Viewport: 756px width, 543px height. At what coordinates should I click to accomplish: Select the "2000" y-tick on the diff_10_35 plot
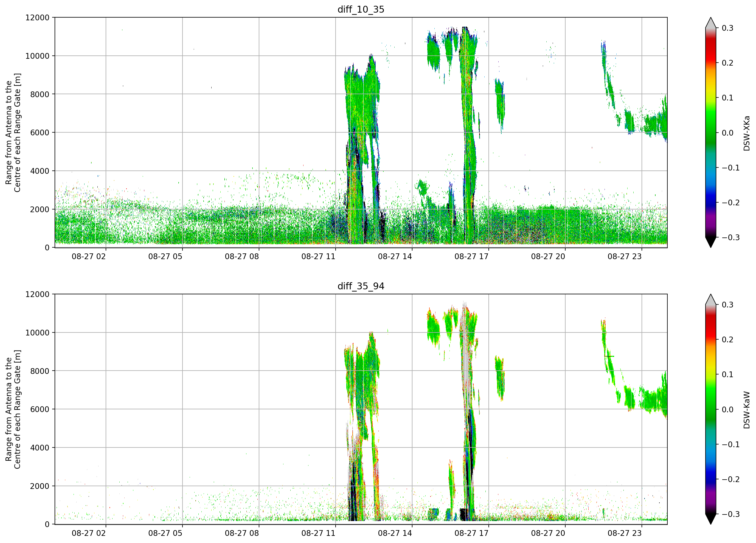(x=40, y=209)
